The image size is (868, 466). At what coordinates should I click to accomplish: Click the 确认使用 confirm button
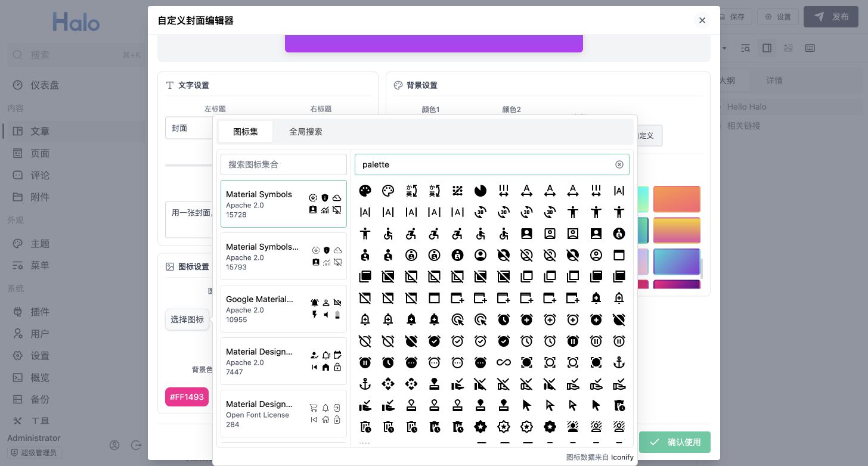[675, 442]
